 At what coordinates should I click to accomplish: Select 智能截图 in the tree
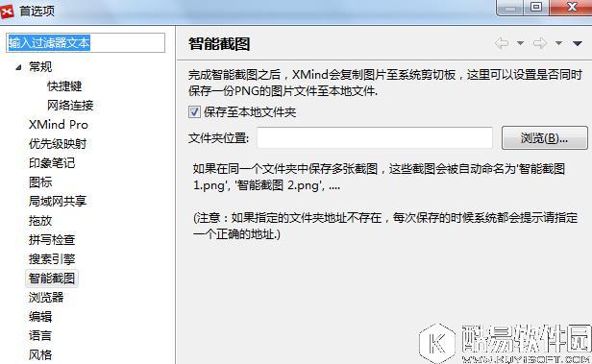coord(52,279)
